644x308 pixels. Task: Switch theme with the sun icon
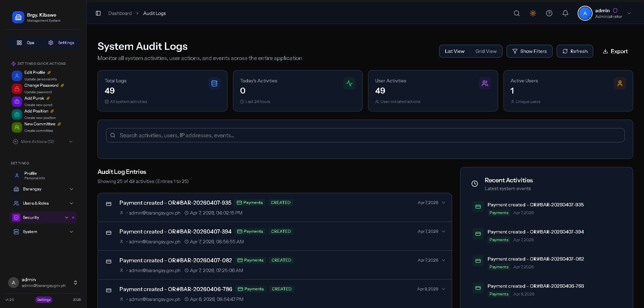point(533,13)
